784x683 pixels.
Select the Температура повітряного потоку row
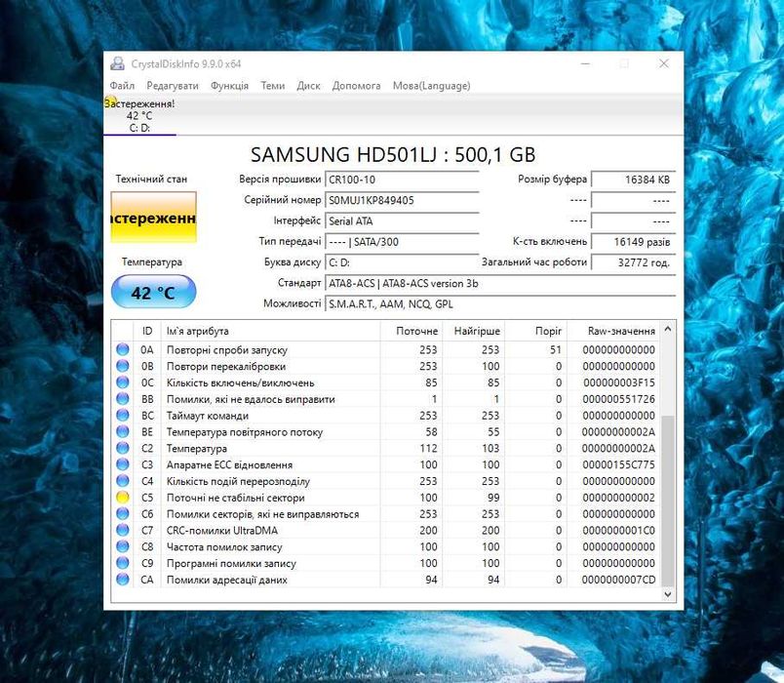point(385,432)
